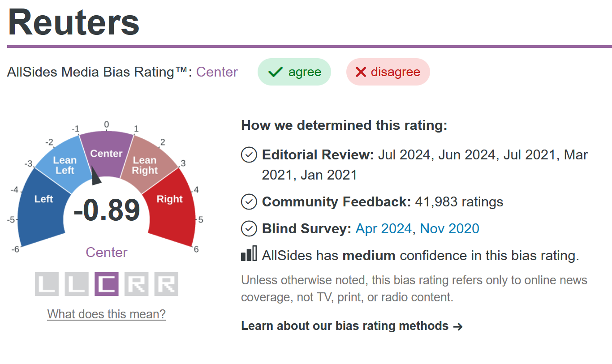Click the Blind Survey checkmark icon
612x364 pixels.
tap(249, 229)
